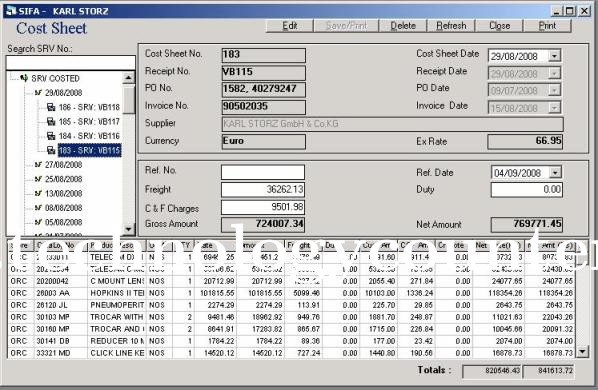Click the Supplier field KARL STORZ GmbH

click(392, 124)
